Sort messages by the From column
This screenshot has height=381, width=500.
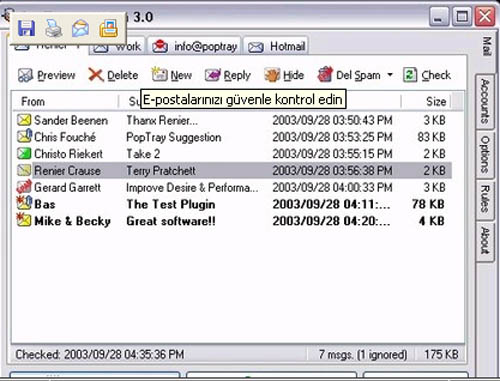pyautogui.click(x=66, y=101)
